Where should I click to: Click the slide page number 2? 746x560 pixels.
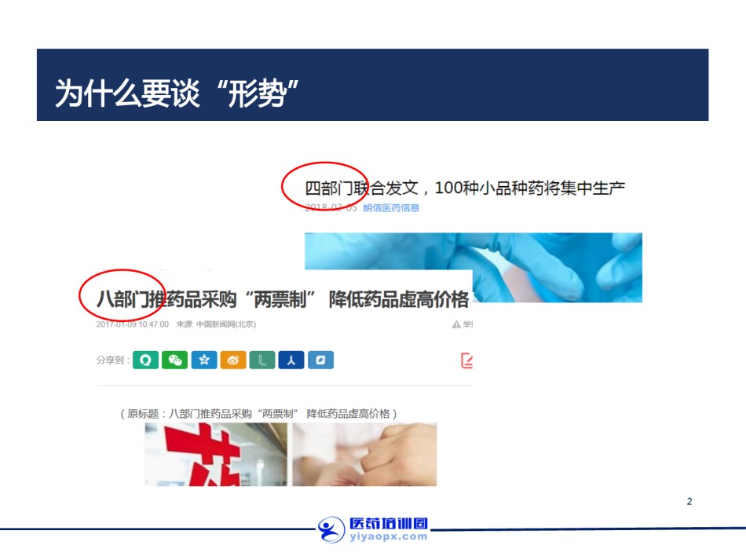[x=689, y=501]
